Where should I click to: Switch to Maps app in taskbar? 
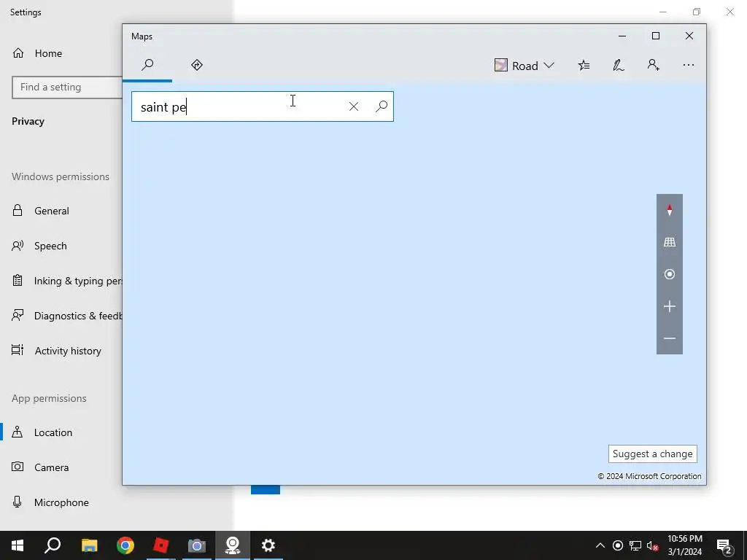point(233,545)
